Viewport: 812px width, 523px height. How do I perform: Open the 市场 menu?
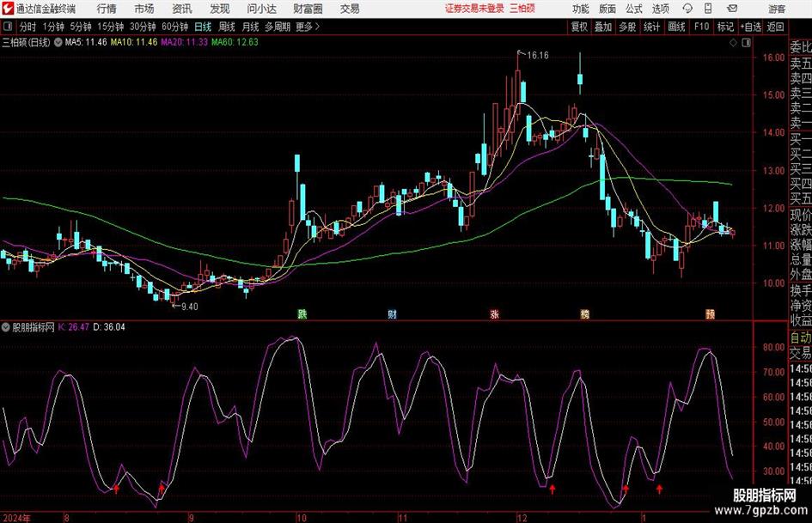[144, 9]
